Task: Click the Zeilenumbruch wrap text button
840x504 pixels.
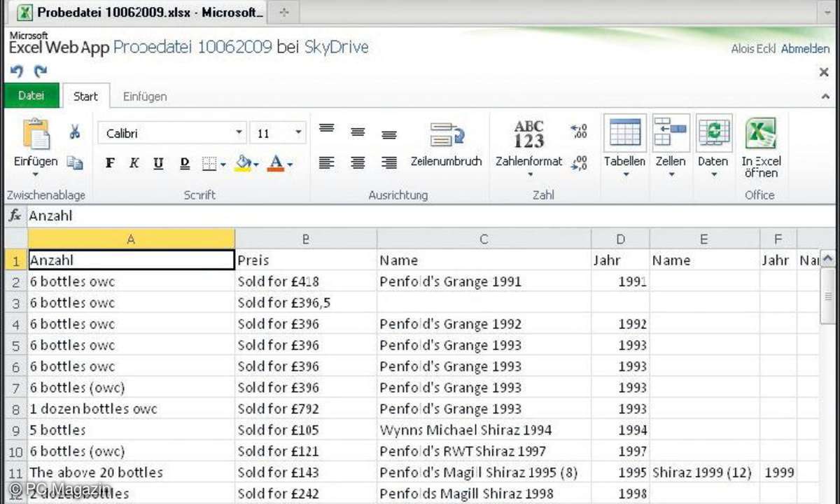Action: pyautogui.click(x=447, y=145)
